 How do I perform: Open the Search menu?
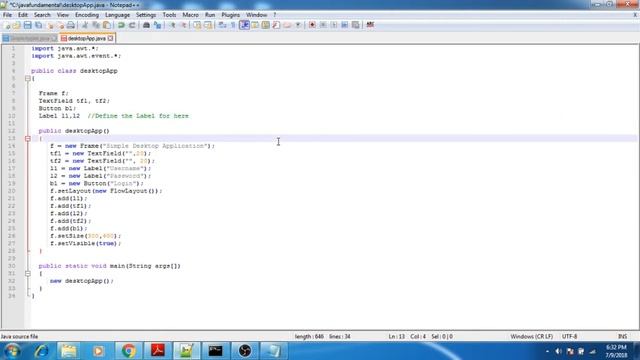(42, 15)
